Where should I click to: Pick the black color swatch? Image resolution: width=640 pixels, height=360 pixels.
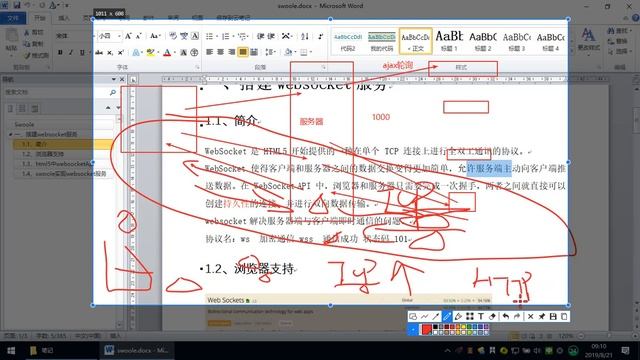[435, 327]
